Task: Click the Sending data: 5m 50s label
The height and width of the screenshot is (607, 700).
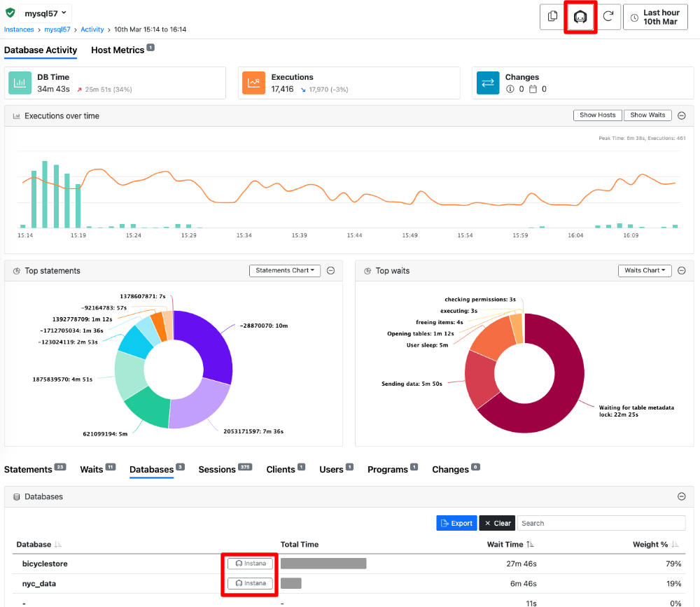Action: (412, 384)
